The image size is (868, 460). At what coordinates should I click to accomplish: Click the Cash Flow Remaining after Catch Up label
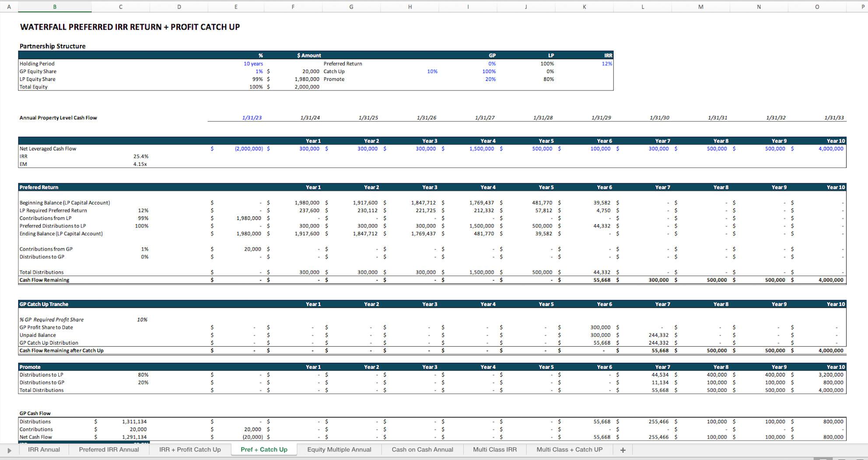(x=61, y=351)
